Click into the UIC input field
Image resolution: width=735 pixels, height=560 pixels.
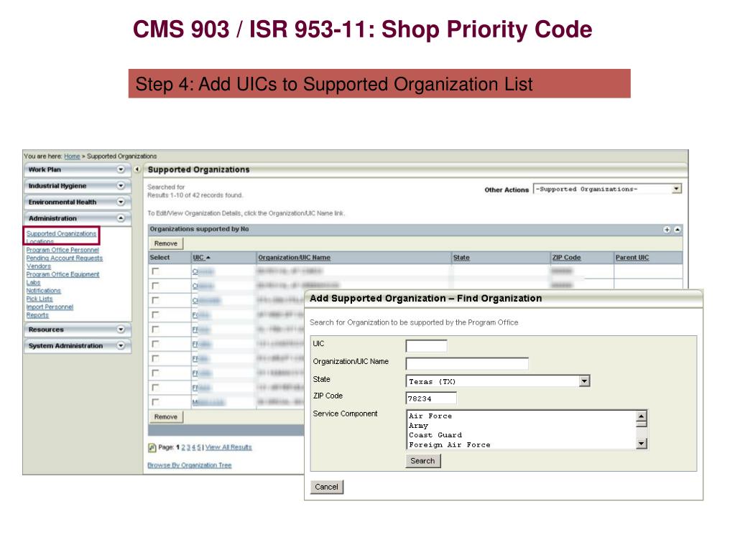[x=426, y=346]
